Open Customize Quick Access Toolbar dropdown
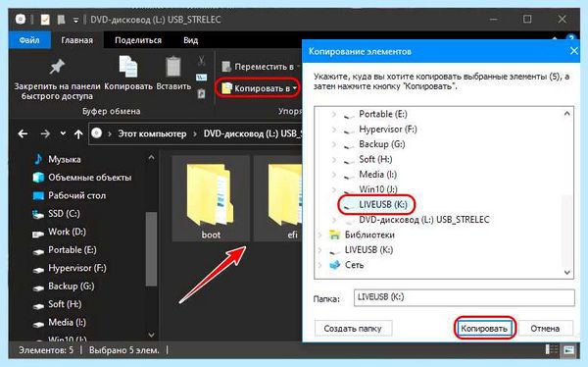 point(75,20)
